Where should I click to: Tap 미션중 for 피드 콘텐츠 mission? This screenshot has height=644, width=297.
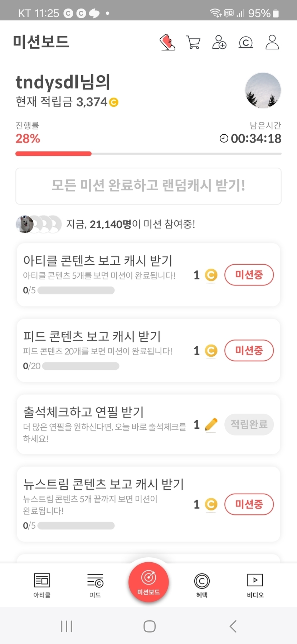point(249,351)
